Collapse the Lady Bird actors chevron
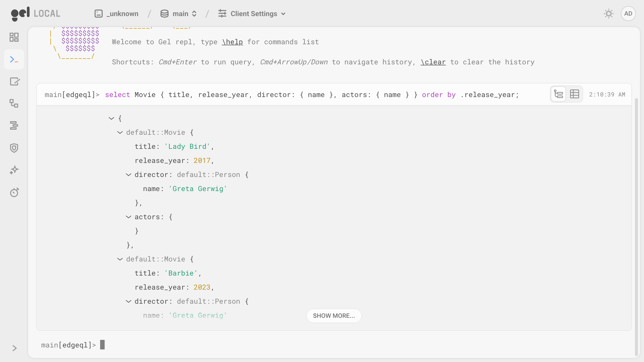644x362 pixels. (129, 217)
